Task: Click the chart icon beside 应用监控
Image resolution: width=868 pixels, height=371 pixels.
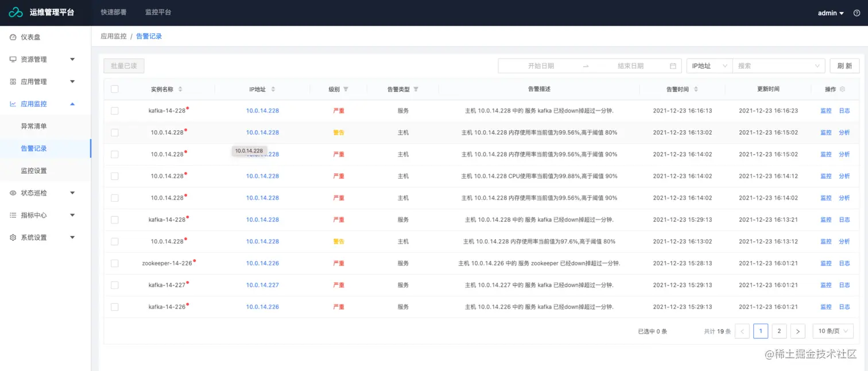Action: [x=13, y=104]
